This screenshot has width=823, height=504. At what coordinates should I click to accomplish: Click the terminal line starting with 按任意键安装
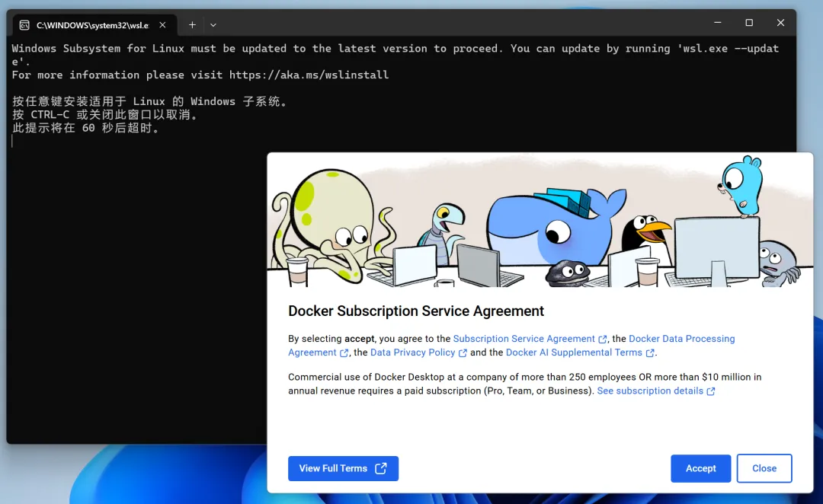tap(149, 102)
